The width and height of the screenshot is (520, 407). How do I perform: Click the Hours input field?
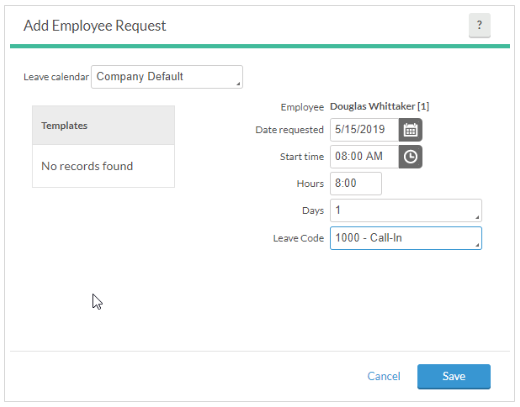tap(356, 184)
